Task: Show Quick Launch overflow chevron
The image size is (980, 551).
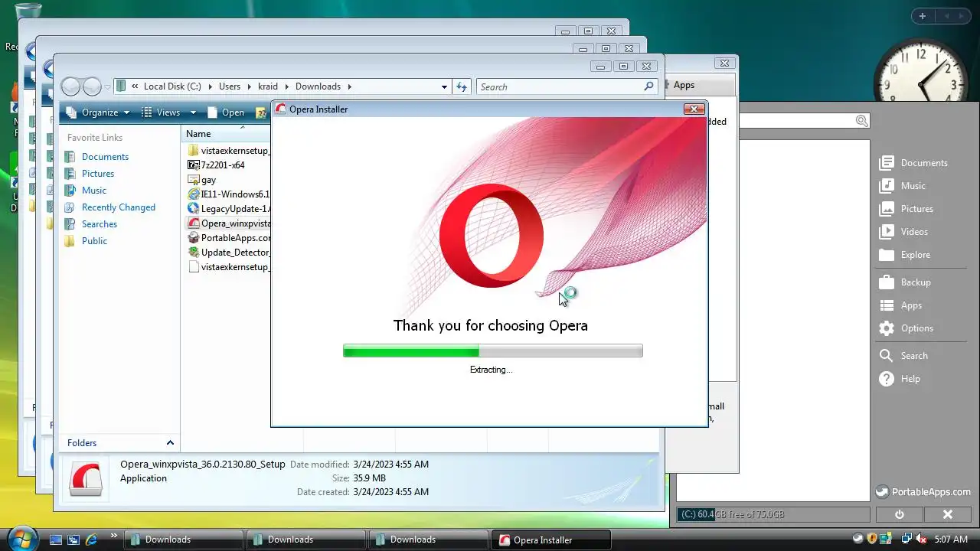Action: click(x=114, y=536)
